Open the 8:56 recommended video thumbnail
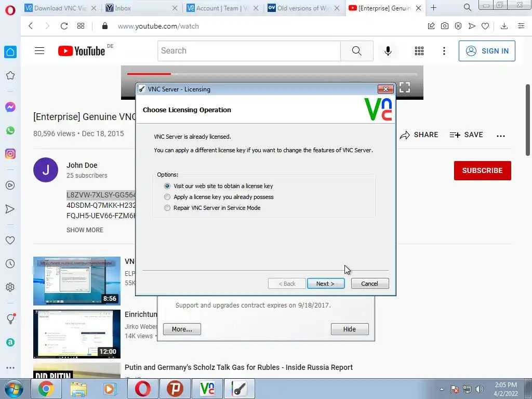Screen dimensions: 532x399 coord(77,281)
